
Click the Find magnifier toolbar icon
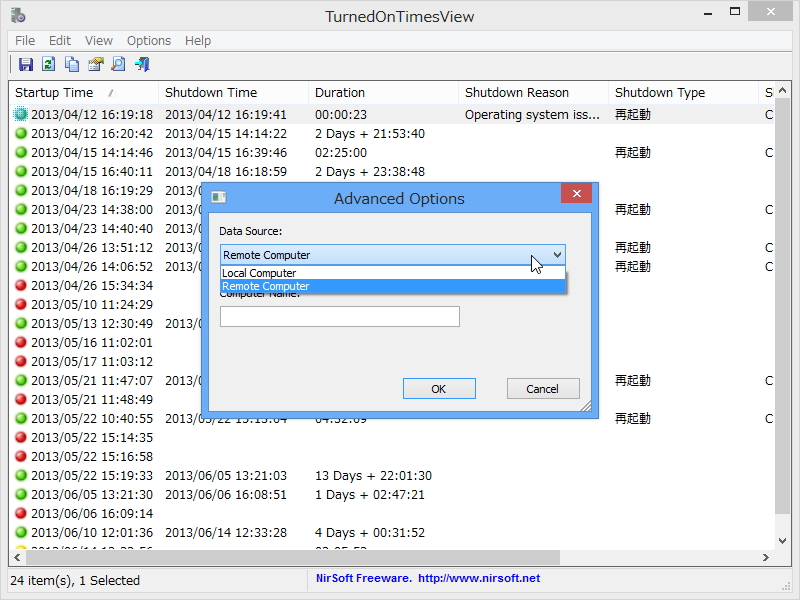(x=118, y=64)
